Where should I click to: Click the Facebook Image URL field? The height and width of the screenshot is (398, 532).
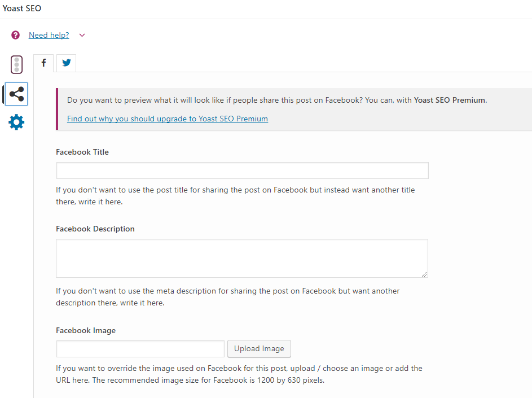tap(140, 349)
